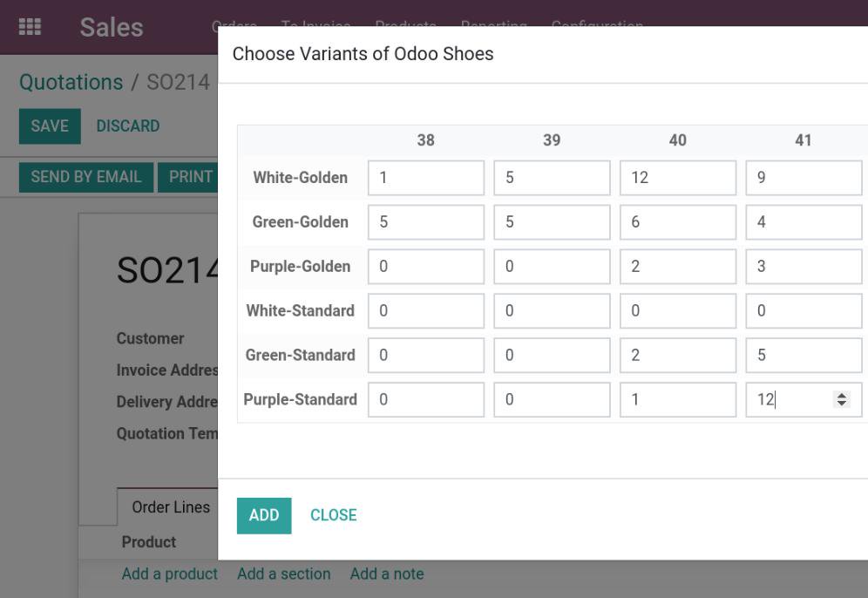This screenshot has height=598, width=868.
Task: Open the apps grid menu icon
Action: click(30, 27)
